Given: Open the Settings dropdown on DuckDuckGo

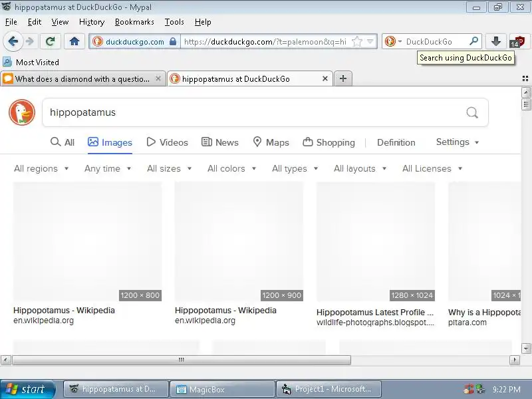Looking at the screenshot, I should [458, 142].
